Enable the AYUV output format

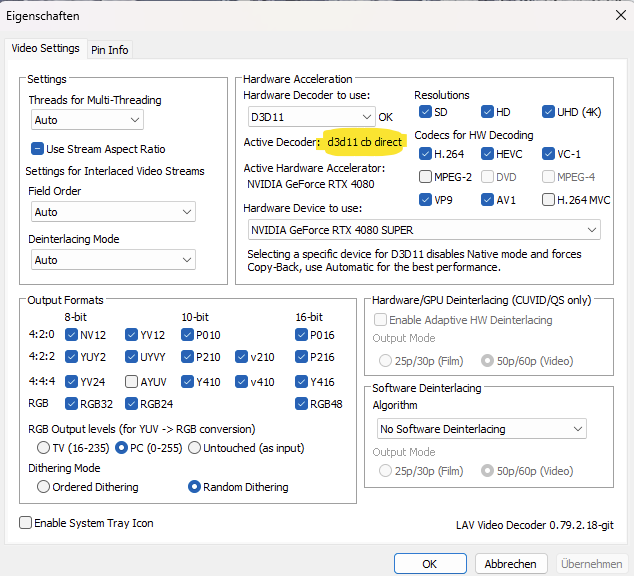(x=131, y=382)
